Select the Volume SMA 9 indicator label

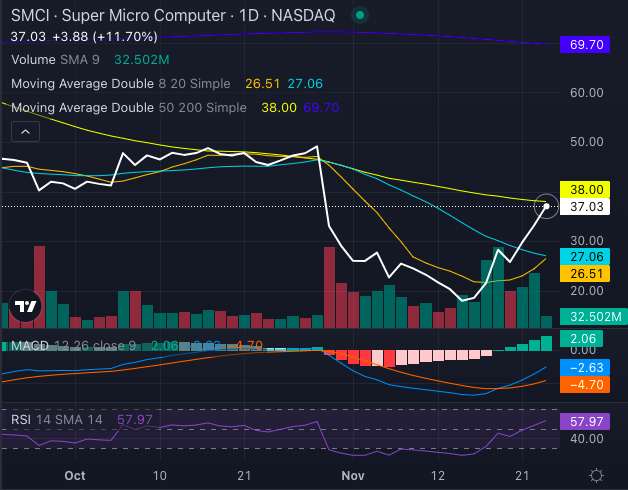coord(58,60)
